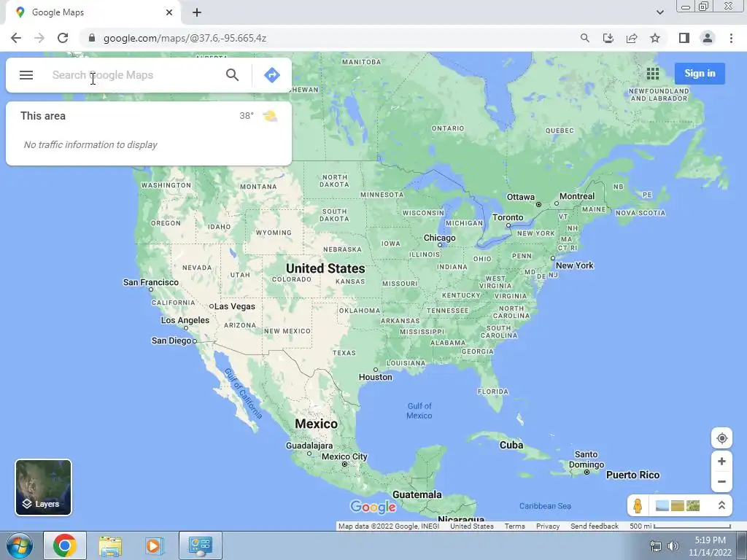Image resolution: width=747 pixels, height=560 pixels.
Task: Open the Chrome profile avatar
Action: (x=708, y=38)
